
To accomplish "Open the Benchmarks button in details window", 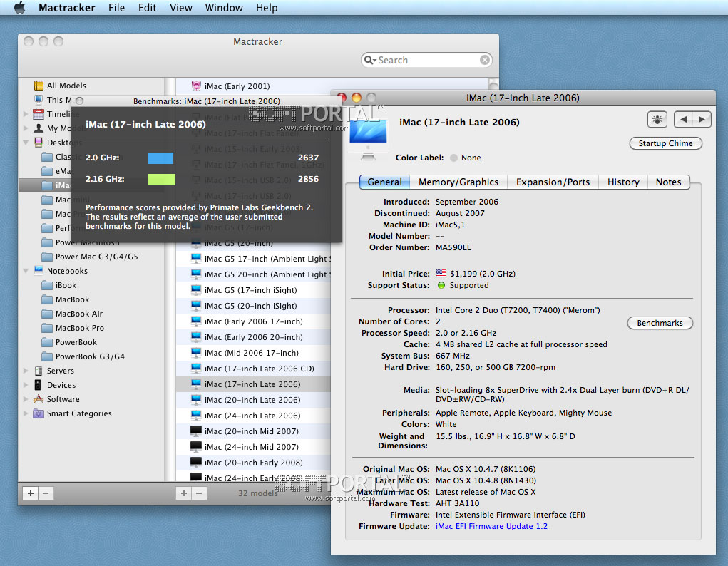I will [x=660, y=323].
